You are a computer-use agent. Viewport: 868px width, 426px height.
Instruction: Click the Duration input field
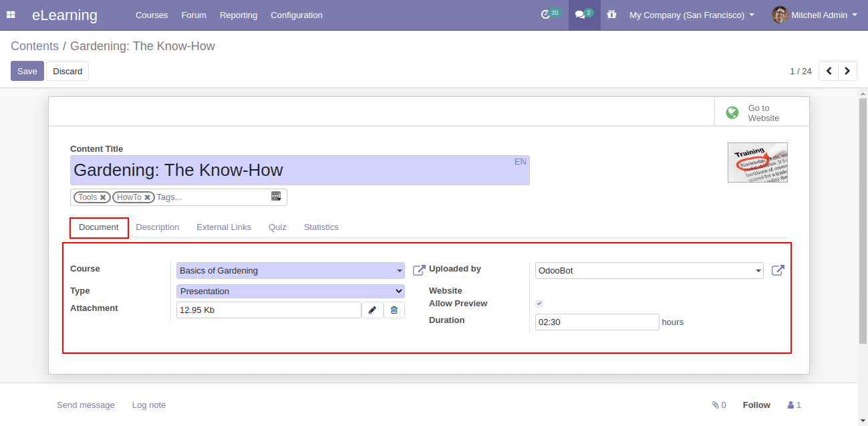[x=597, y=322]
